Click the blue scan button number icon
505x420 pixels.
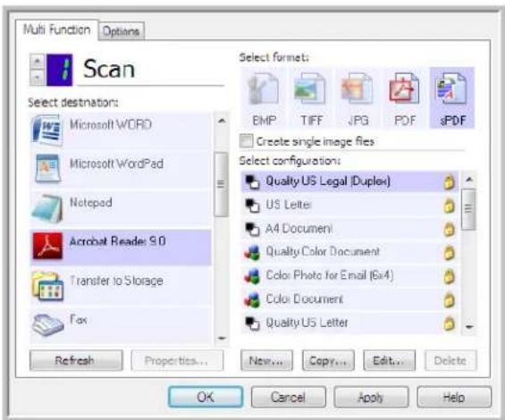tap(60, 70)
